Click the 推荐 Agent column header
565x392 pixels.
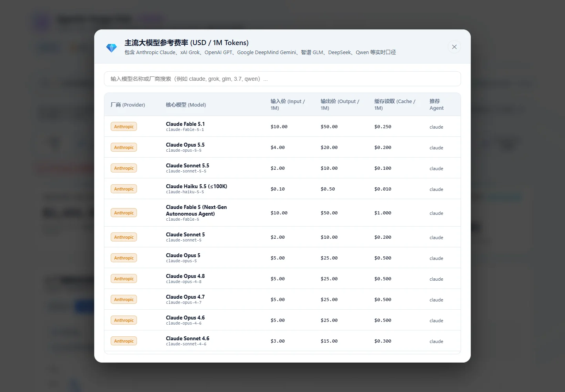click(x=437, y=105)
